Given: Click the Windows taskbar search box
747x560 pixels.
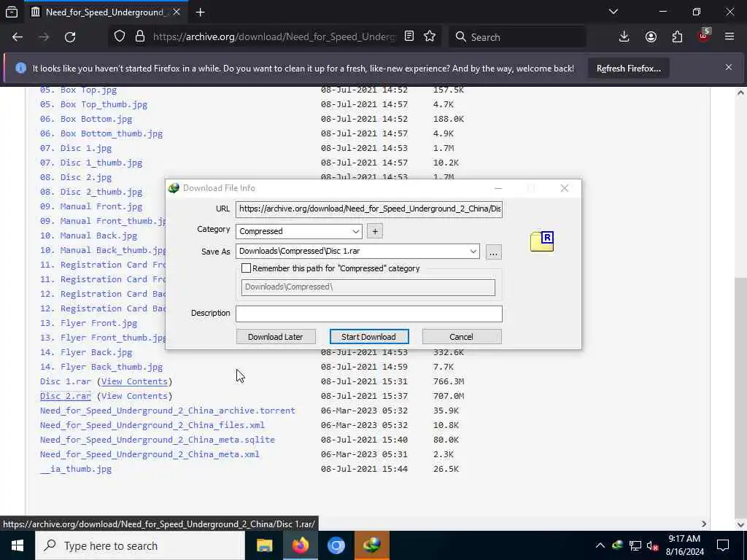Looking at the screenshot, I should (x=140, y=545).
